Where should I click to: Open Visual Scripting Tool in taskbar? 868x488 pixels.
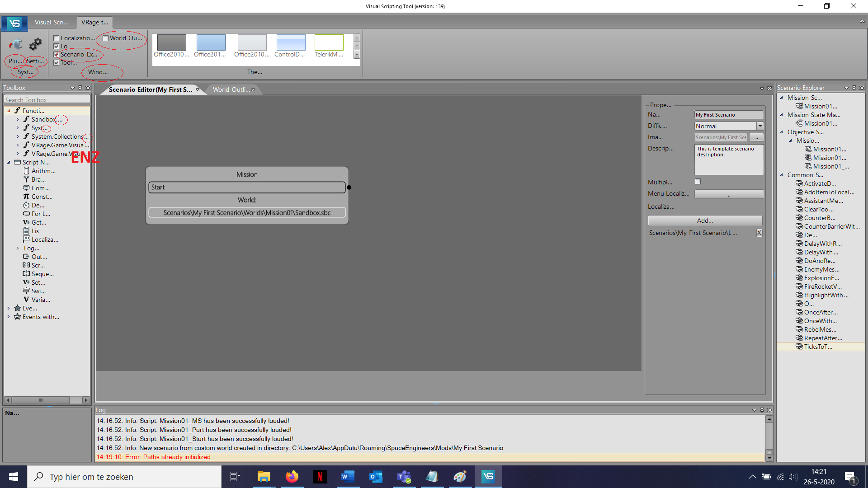[488, 476]
